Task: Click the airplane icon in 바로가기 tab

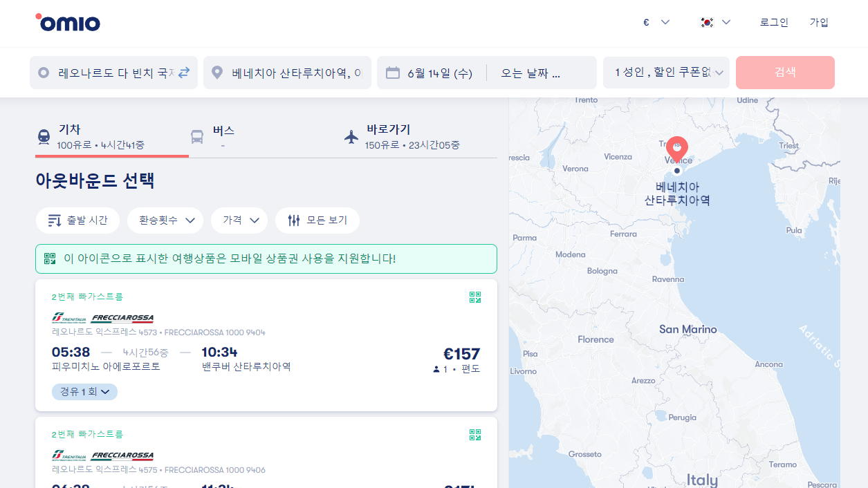Action: 352,137
